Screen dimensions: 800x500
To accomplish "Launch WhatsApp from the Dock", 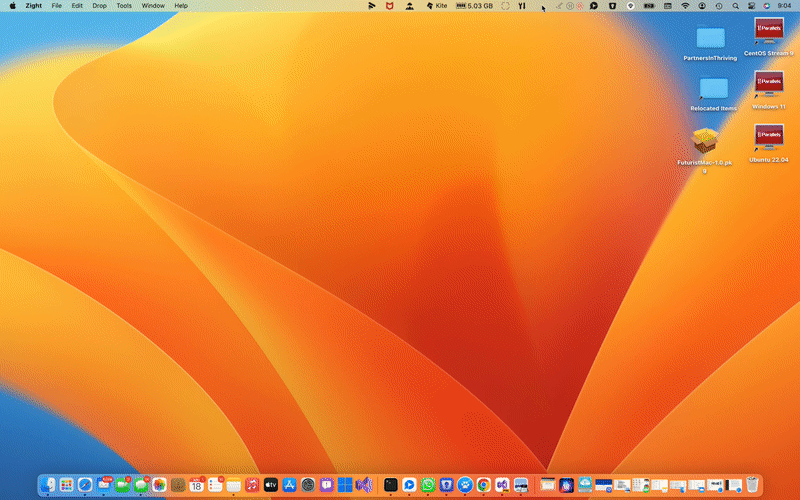I will 428,485.
